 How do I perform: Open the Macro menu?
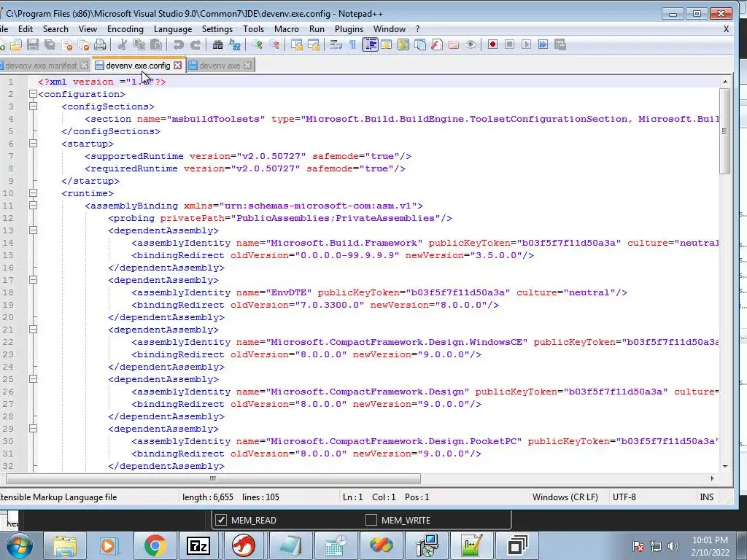286,29
